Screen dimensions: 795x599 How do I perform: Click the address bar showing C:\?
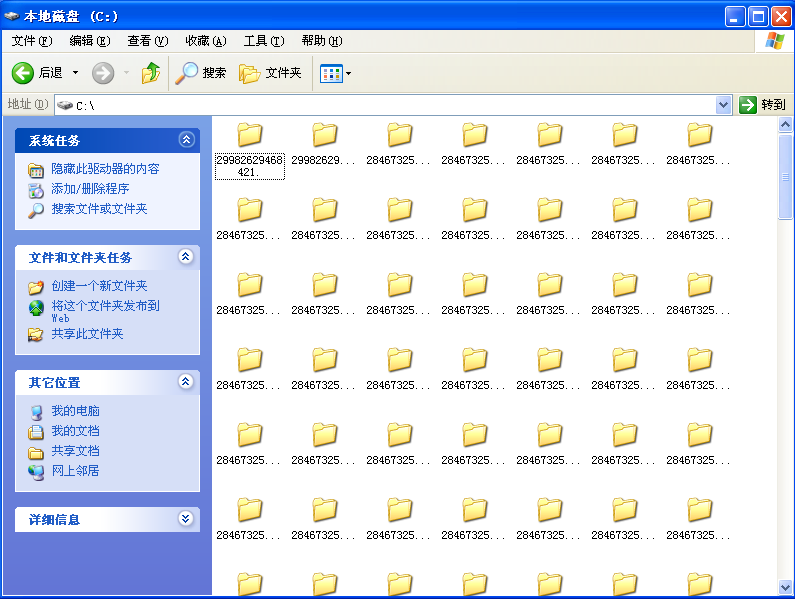pos(385,105)
